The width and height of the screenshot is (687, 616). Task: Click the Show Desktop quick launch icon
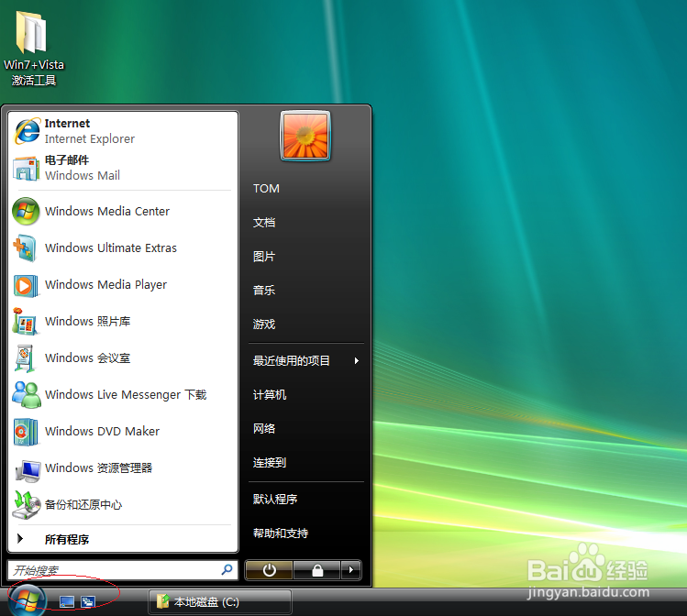click(67, 602)
